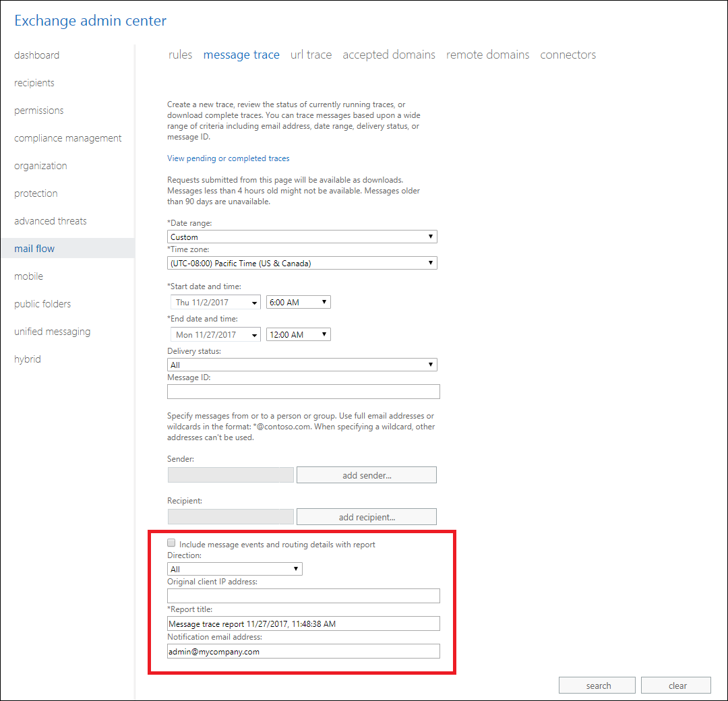Open the hybrid section
This screenshot has height=701, width=728.
28,359
